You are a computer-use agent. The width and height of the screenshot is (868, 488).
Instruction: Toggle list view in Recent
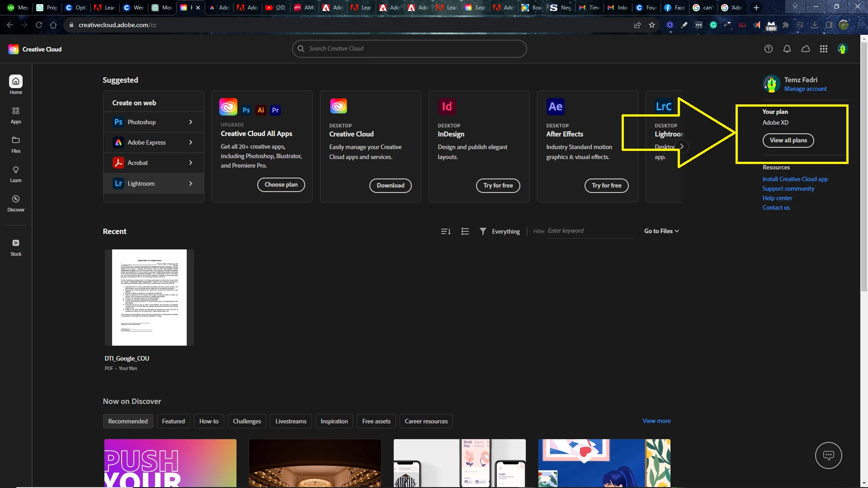click(465, 231)
